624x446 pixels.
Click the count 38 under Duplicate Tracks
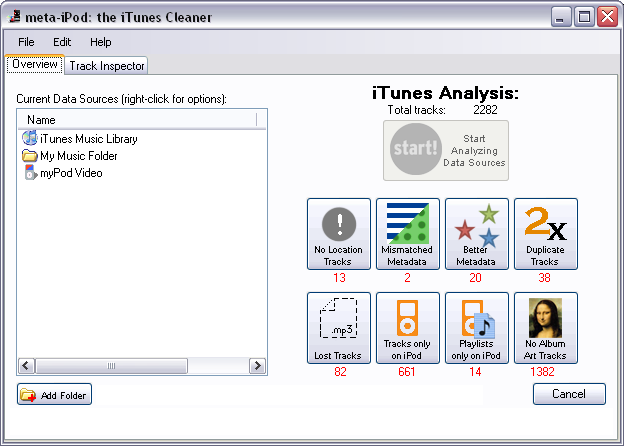544,278
